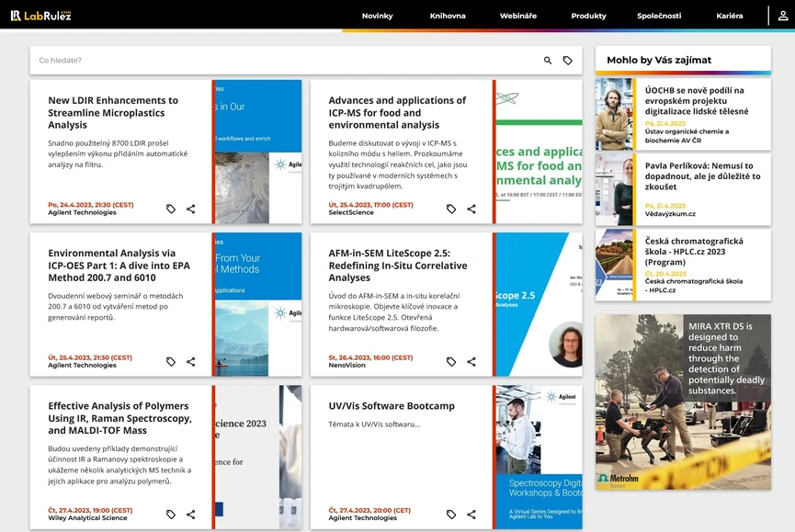Open 'Environmental Analysis via ICP-OES Part 1' title
The height and width of the screenshot is (532, 795).
coord(119,266)
